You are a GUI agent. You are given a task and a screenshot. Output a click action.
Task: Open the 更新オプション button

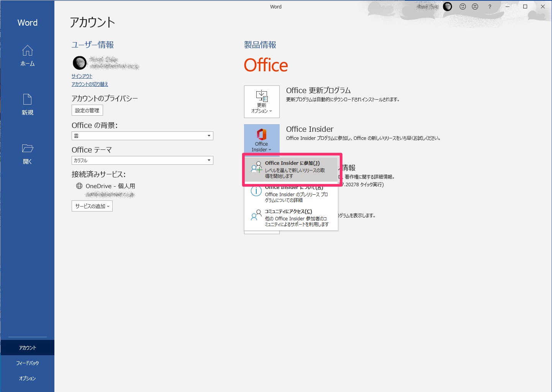coord(262,102)
